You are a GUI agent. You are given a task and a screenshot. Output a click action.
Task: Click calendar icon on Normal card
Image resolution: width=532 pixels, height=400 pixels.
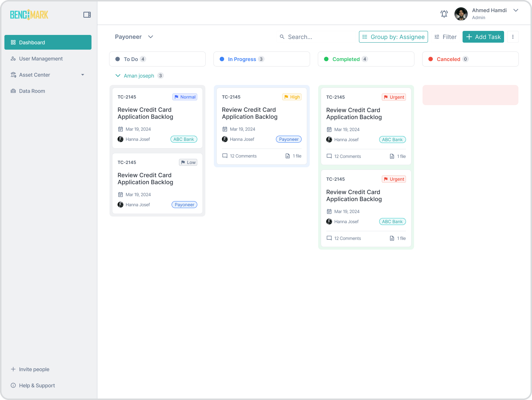(x=121, y=129)
